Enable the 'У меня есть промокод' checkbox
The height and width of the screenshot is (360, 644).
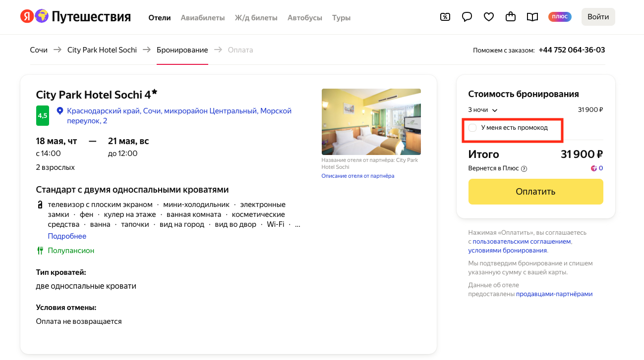point(472,128)
